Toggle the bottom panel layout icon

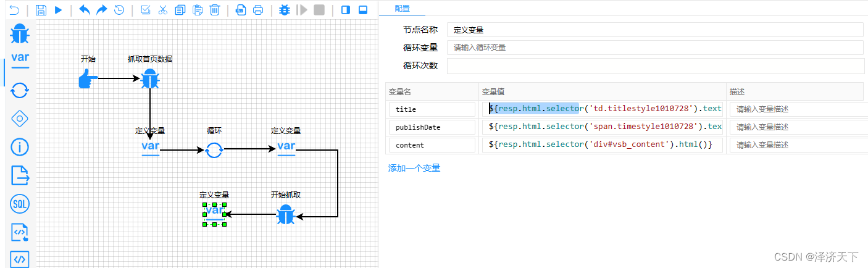pyautogui.click(x=363, y=10)
